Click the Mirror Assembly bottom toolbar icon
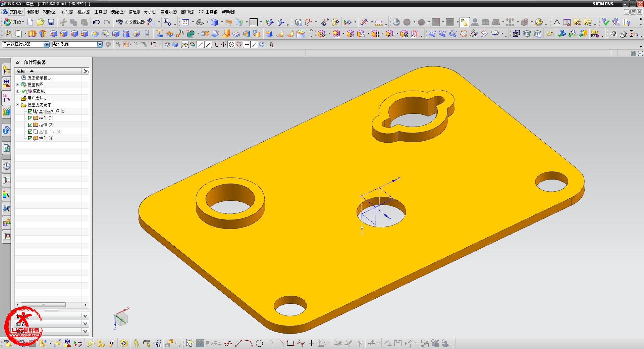This screenshot has height=349, width=644. (68, 343)
